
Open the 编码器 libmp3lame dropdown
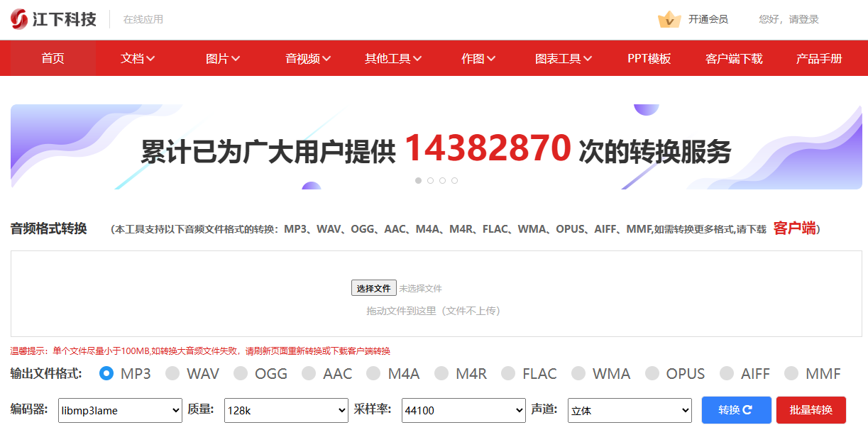[120, 410]
